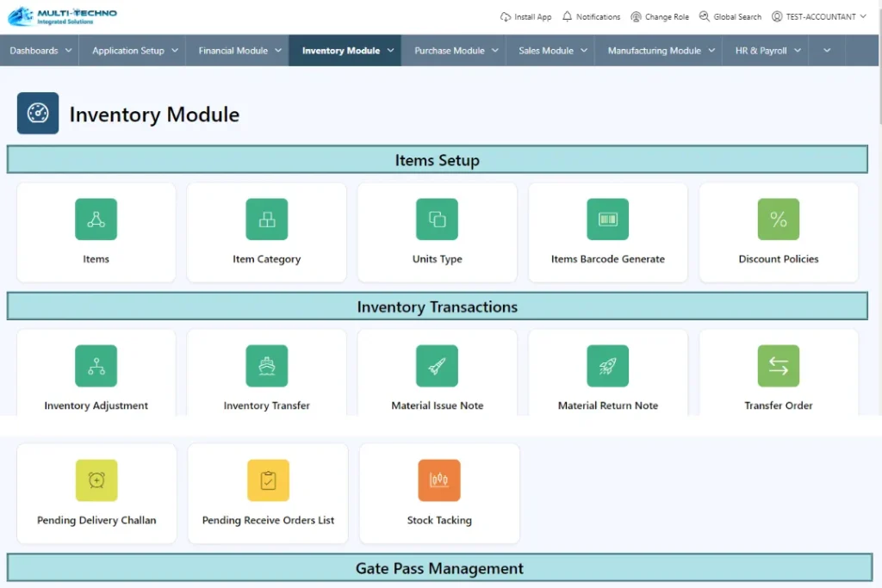
Task: Select the Inventory Transfer ship icon
Action: coord(267,366)
